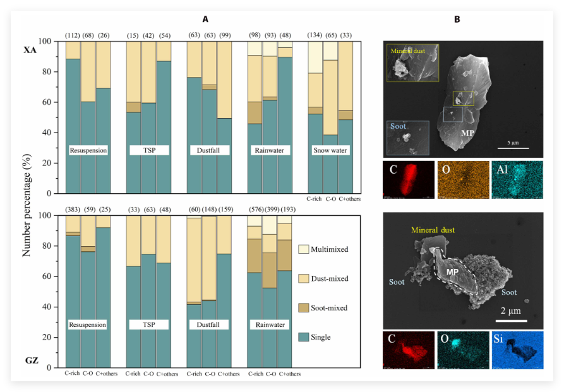The width and height of the screenshot is (564, 392).
Task: Click the Soot inset in top SEM image
Action: (407, 138)
